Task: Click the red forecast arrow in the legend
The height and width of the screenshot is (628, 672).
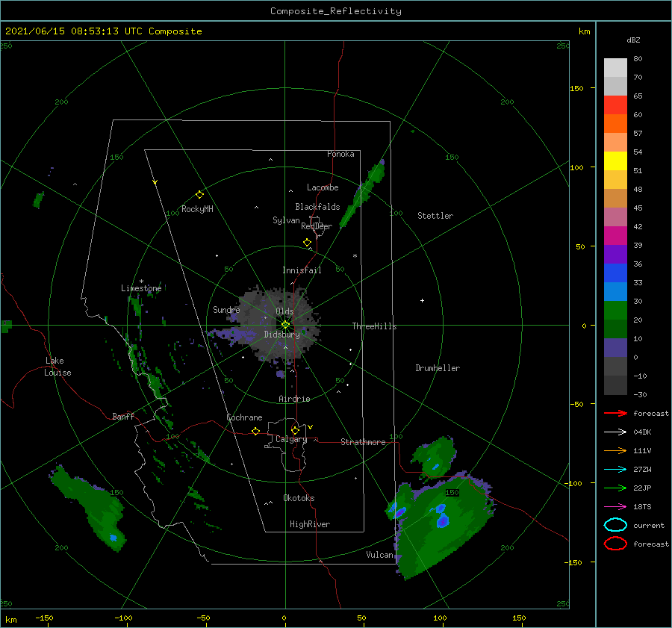Action: point(615,413)
